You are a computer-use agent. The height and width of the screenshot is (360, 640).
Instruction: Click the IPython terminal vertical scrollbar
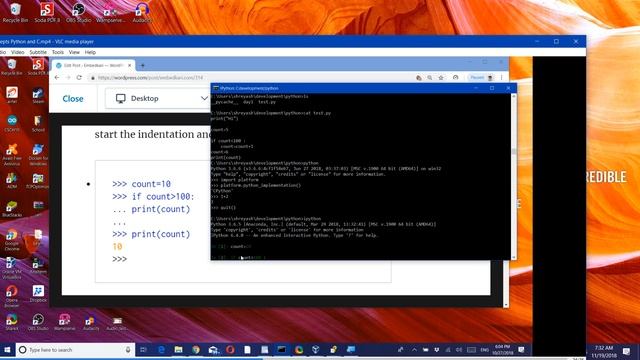click(x=513, y=176)
